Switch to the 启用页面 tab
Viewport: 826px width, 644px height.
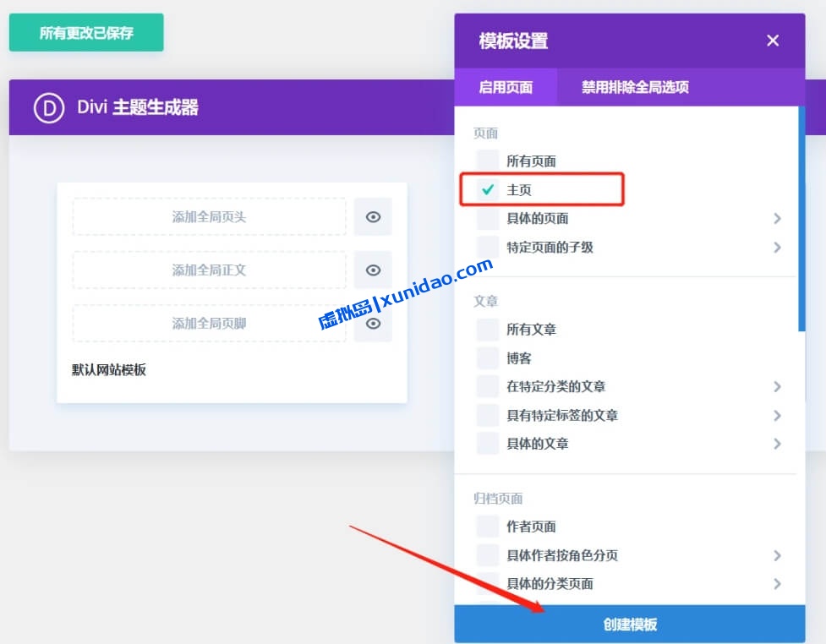[506, 87]
